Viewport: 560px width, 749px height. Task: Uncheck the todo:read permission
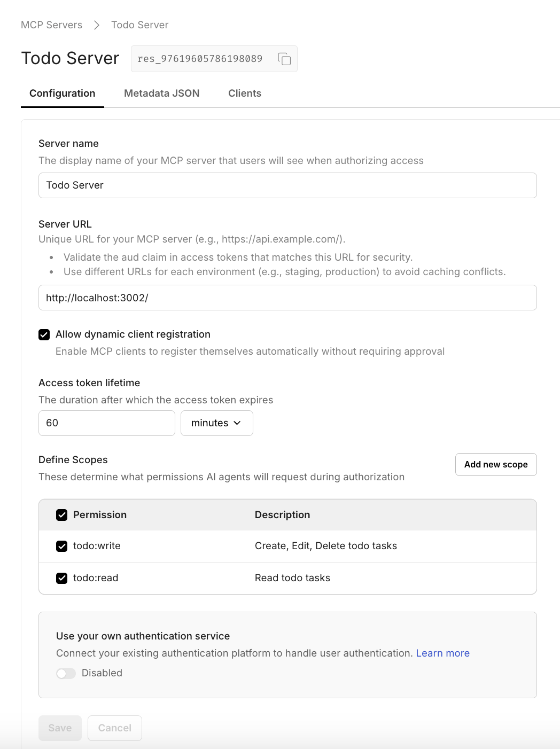[61, 578]
